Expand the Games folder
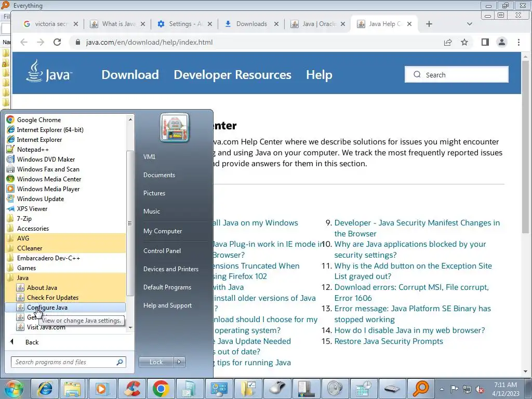532x399 pixels. (x=26, y=268)
